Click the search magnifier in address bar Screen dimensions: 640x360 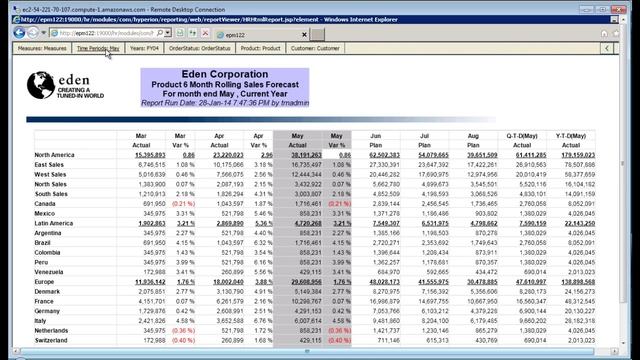pos(160,33)
